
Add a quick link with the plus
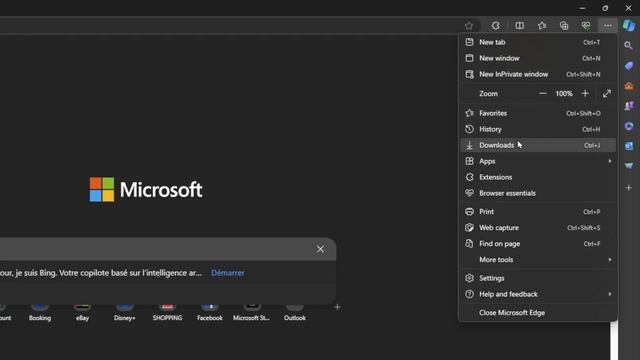coord(337,307)
